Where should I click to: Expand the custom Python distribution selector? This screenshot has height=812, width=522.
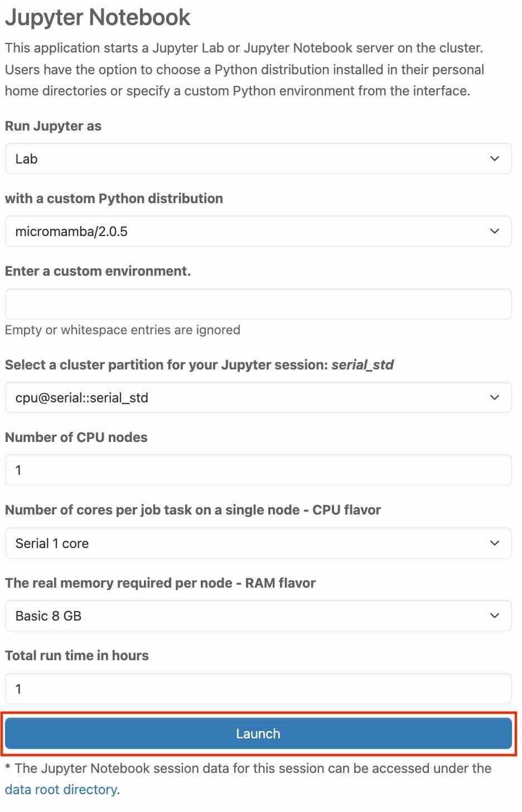pos(258,231)
